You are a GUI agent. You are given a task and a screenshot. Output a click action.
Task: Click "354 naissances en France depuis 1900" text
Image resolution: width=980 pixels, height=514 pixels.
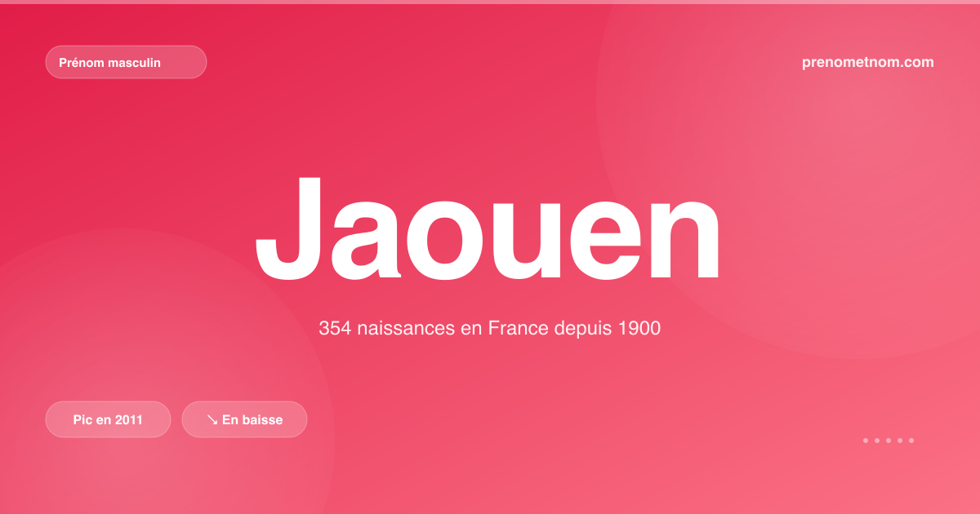coord(489,329)
